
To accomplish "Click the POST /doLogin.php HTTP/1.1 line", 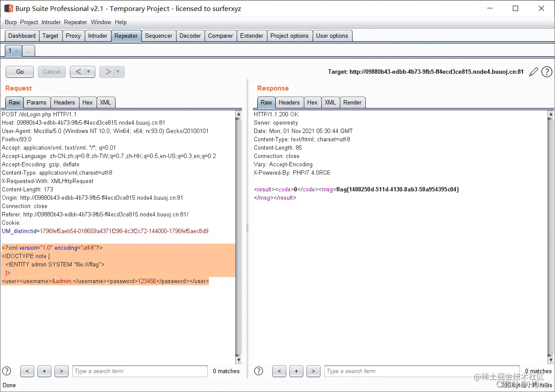I will tap(39, 114).
